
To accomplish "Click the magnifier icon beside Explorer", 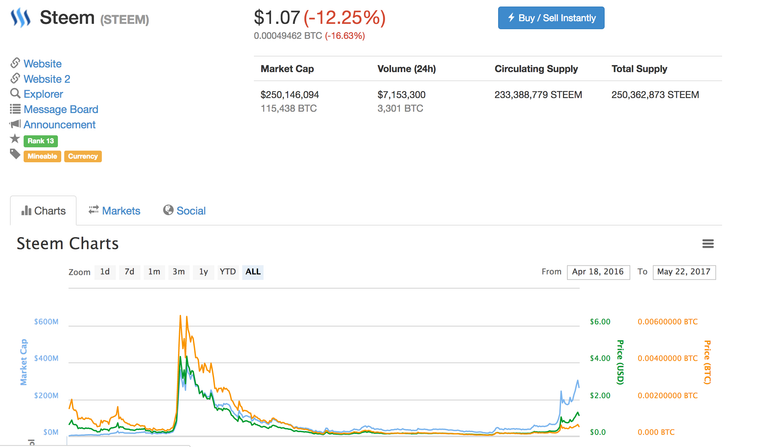I will pyautogui.click(x=15, y=93).
